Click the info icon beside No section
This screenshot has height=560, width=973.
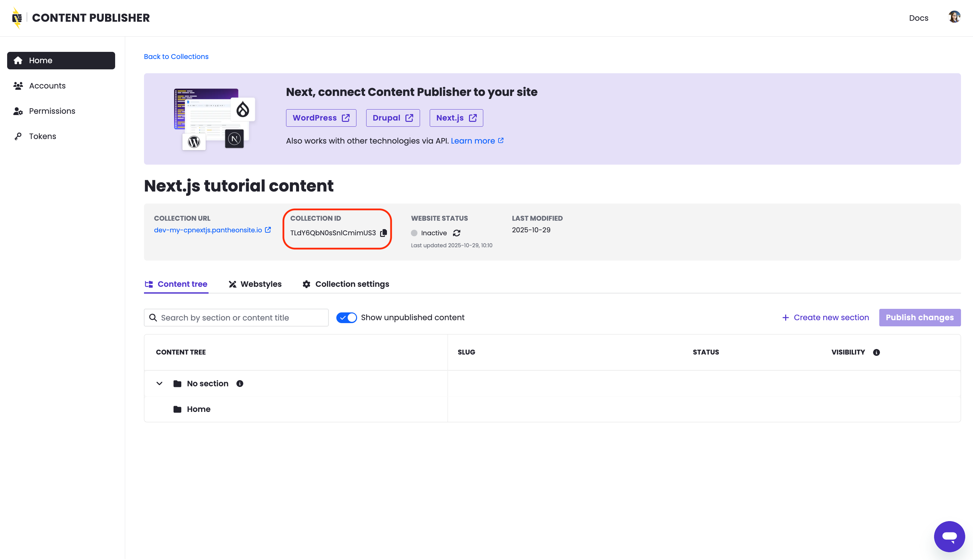point(239,383)
